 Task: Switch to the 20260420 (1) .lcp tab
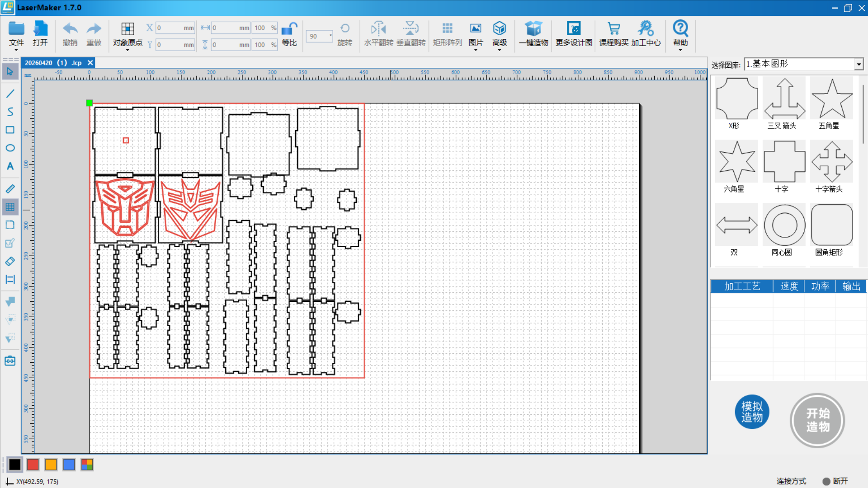(x=53, y=63)
